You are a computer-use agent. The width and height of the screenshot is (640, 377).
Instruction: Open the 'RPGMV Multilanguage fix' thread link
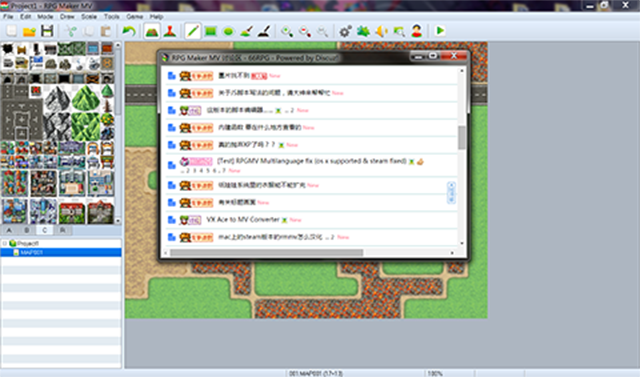312,161
